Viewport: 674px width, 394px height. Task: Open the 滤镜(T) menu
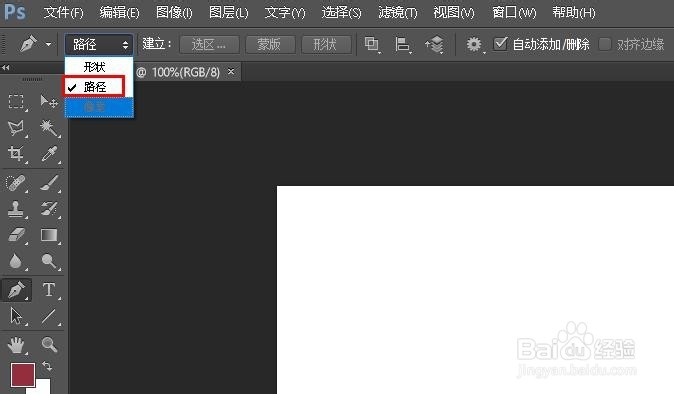[398, 12]
